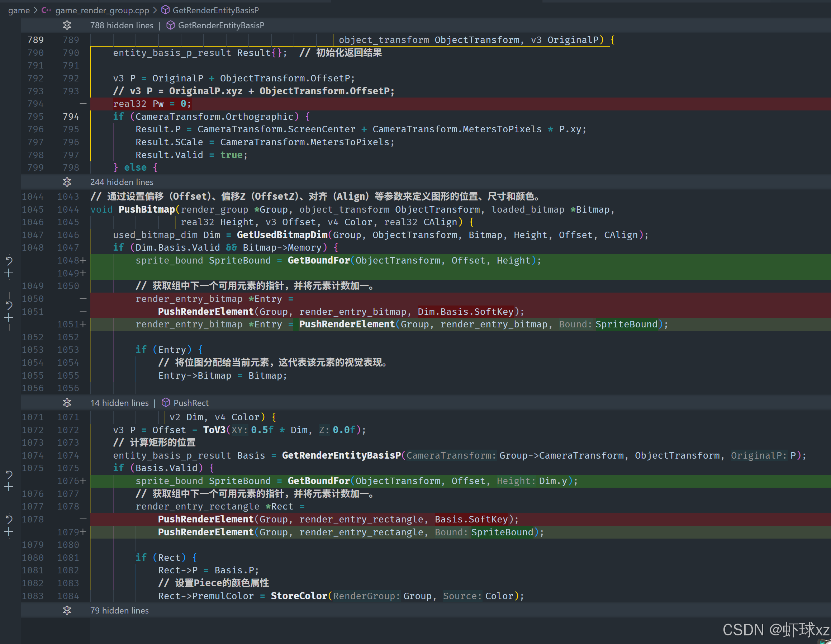
Task: Open the GetRenderEntityBasisP breadcrumb symbol
Action: pyautogui.click(x=215, y=10)
